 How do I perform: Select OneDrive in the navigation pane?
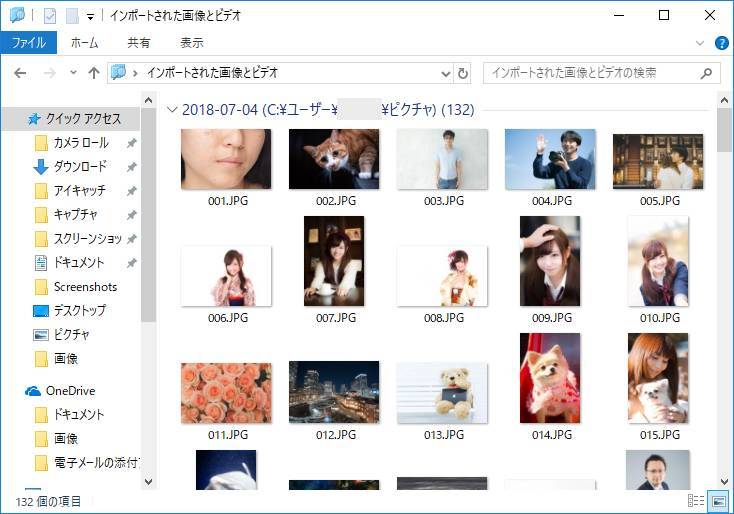(70, 391)
